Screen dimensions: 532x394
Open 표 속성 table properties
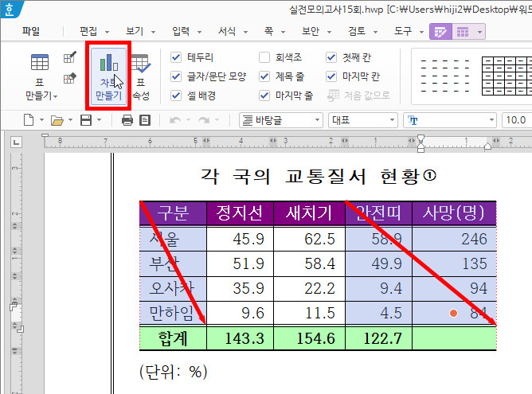click(141, 77)
